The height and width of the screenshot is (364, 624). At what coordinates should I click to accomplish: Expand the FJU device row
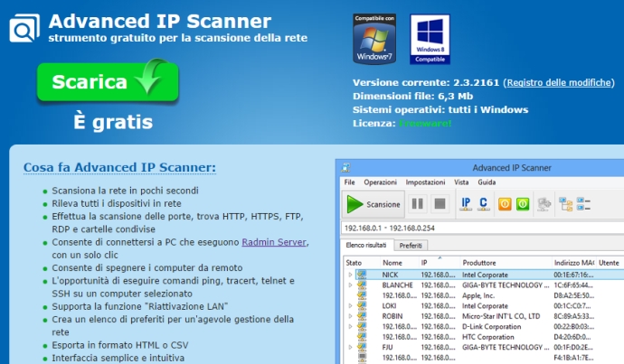click(x=350, y=347)
